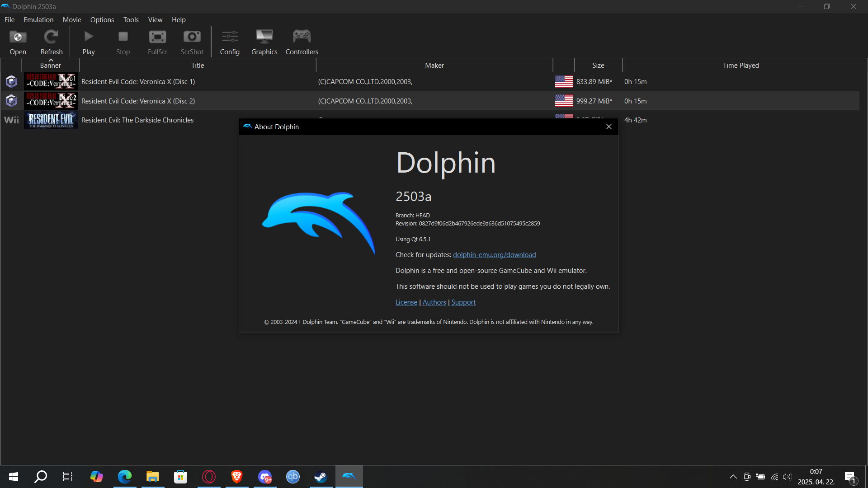Viewport: 868px width, 488px height.
Task: Open the View menu
Action: click(x=155, y=20)
